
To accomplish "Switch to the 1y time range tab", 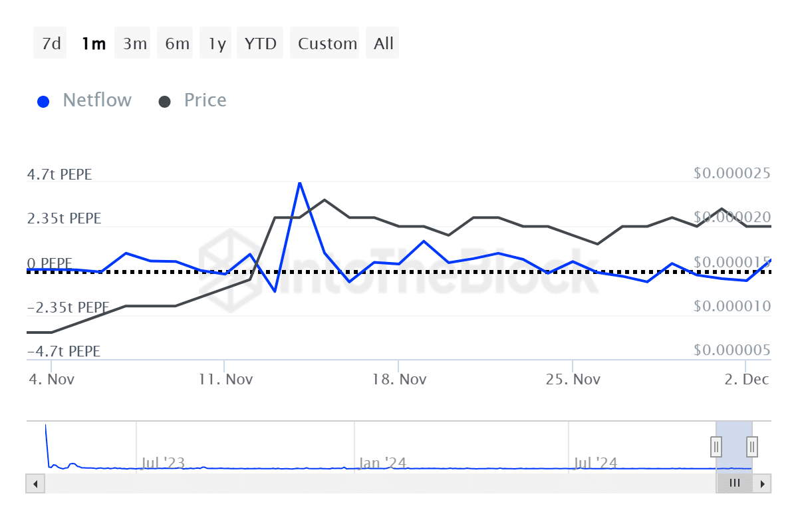I will coord(215,43).
